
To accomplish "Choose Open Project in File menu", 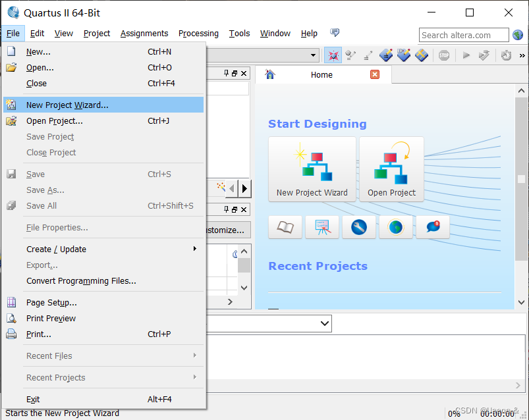I will tap(103, 120).
